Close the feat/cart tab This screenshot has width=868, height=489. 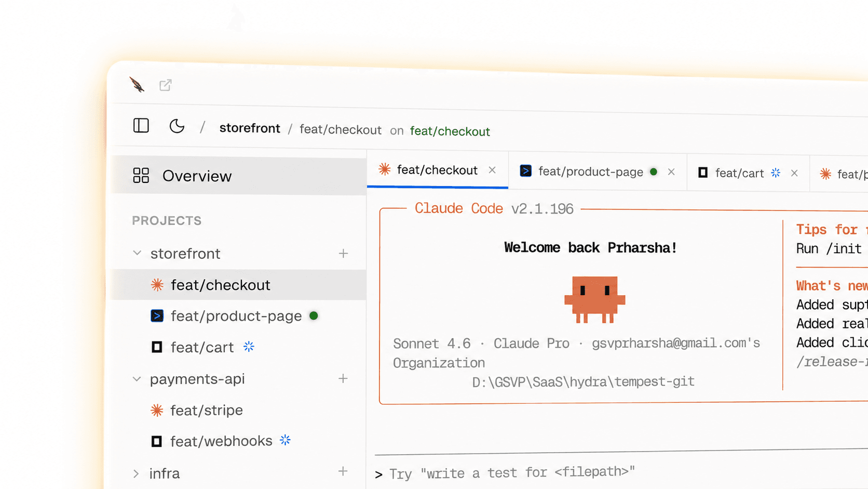[794, 174]
